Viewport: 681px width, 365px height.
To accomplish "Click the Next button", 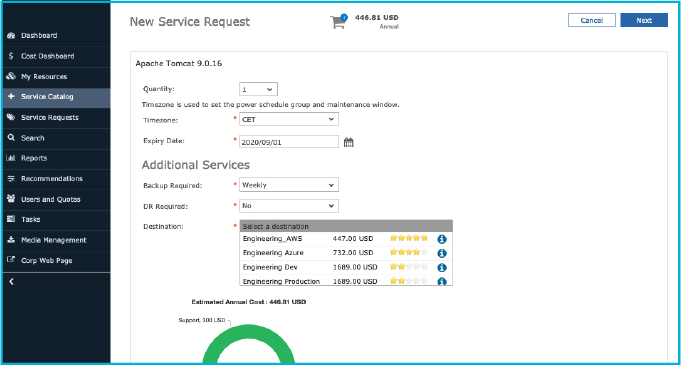I will click(644, 20).
